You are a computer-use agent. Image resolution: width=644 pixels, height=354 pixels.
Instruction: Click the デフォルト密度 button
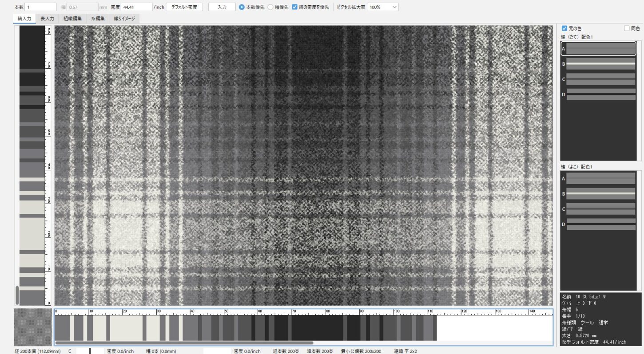184,7
